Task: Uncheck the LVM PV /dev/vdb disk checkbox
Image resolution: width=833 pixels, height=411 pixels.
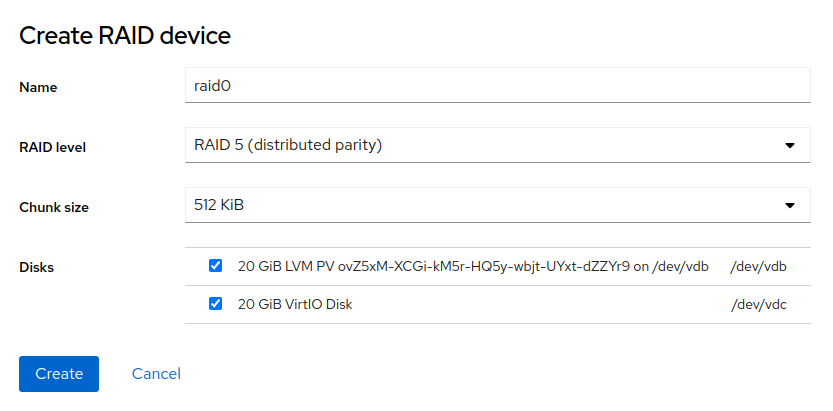Action: 215,266
